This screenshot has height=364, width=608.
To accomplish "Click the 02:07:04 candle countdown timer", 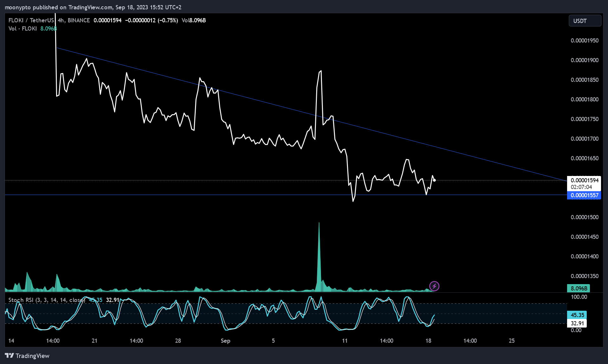I will pos(581,187).
